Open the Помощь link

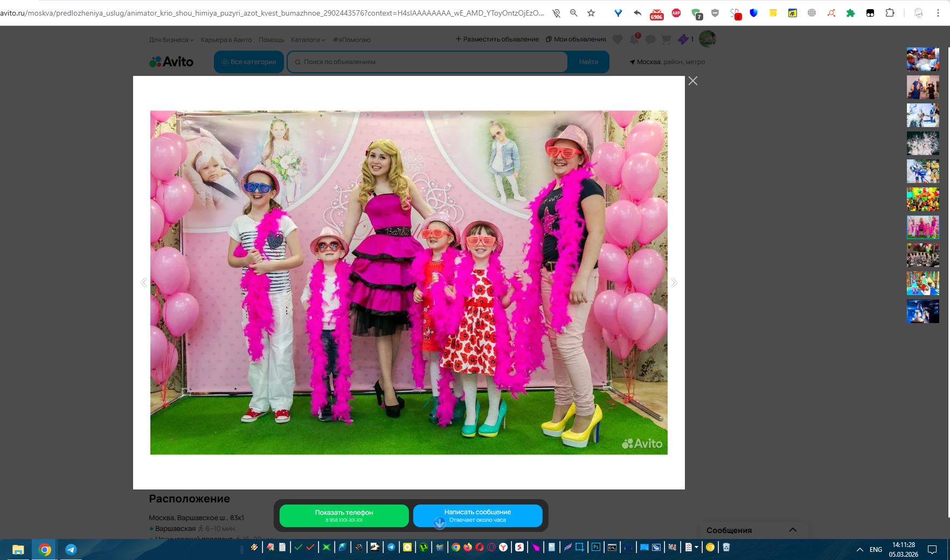point(271,40)
